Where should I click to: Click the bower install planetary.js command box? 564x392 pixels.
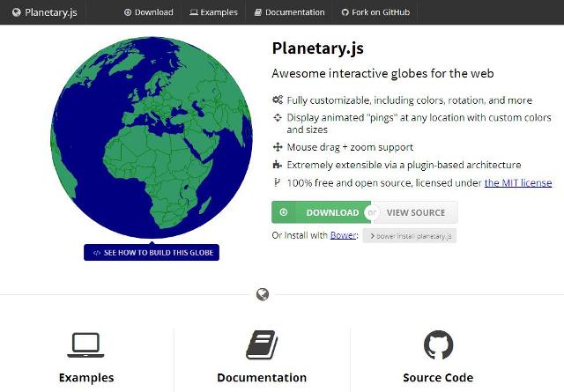click(410, 236)
